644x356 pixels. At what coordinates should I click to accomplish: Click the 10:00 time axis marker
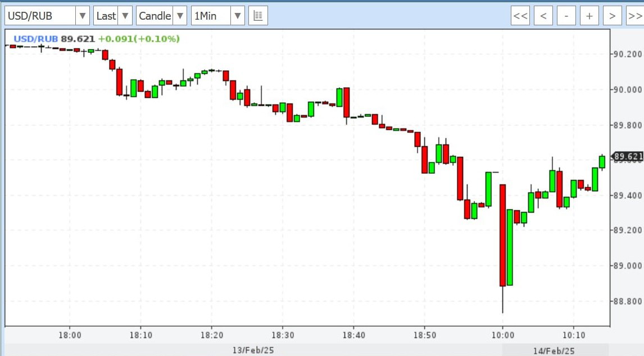click(x=502, y=335)
